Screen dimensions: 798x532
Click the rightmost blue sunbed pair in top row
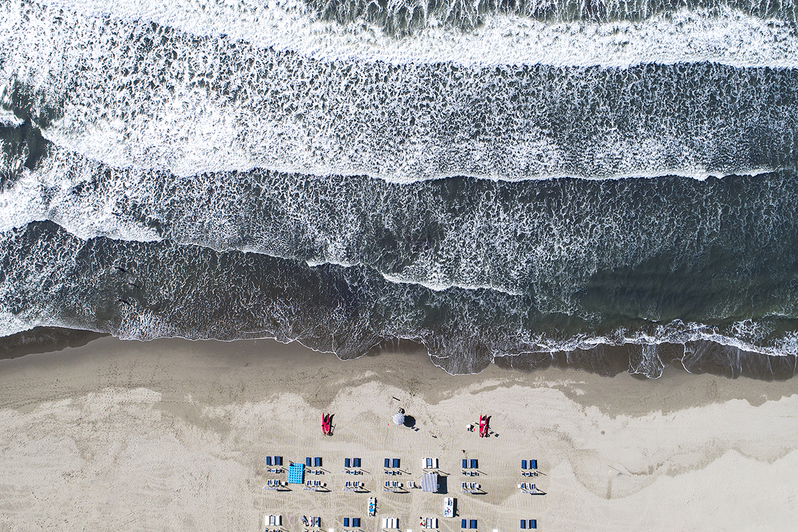click(529, 465)
